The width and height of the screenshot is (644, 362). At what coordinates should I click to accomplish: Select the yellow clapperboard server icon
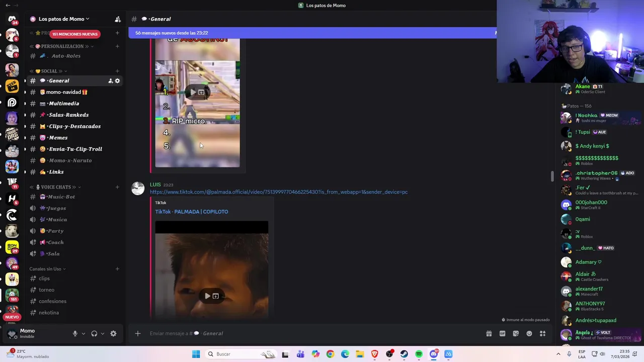[12, 86]
